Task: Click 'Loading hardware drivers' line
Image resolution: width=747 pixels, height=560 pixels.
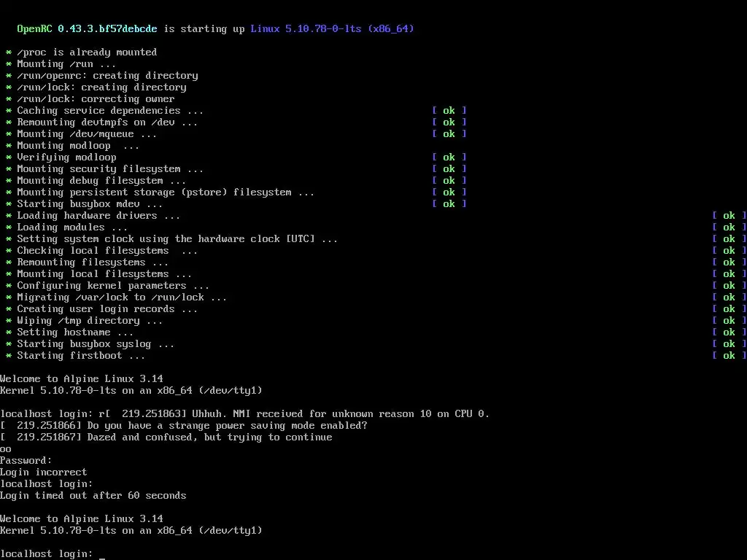Action: tap(98, 215)
